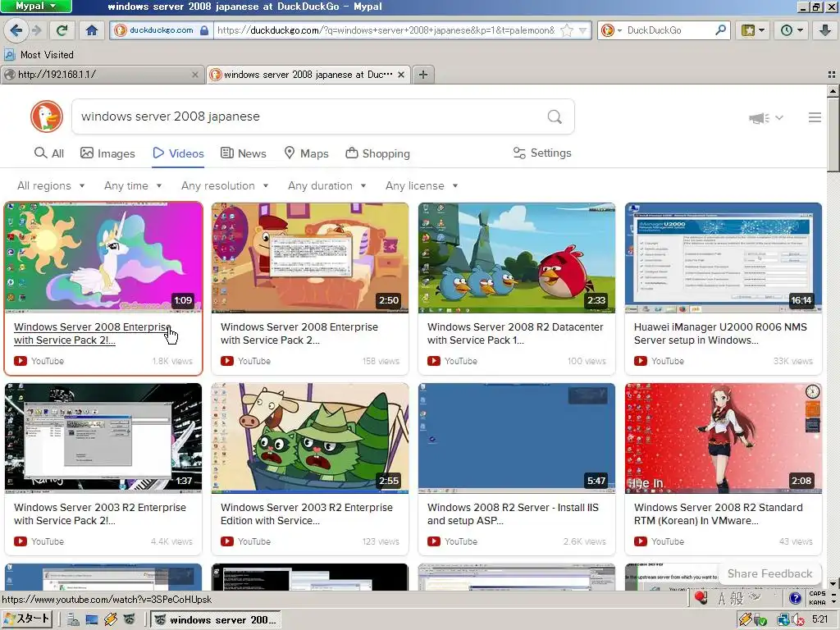Screen dimensions: 840x630
Task: Open a new tab with the plus button
Action: tap(423, 75)
